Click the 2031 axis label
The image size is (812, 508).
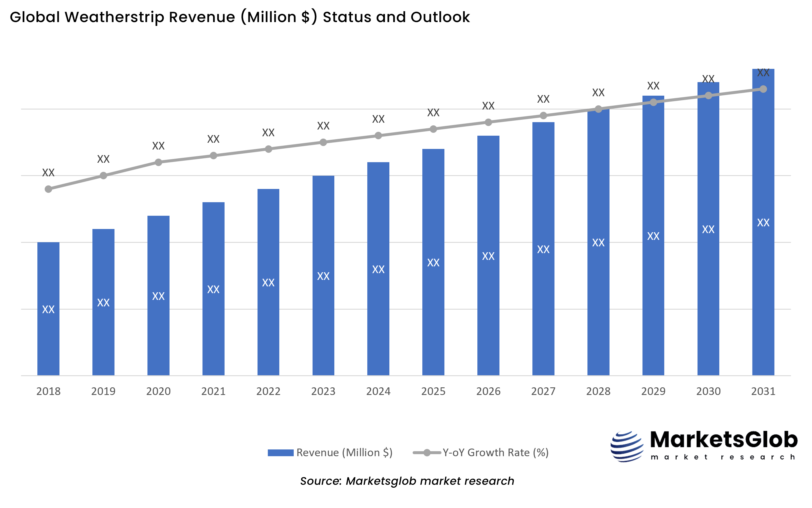[x=763, y=391]
